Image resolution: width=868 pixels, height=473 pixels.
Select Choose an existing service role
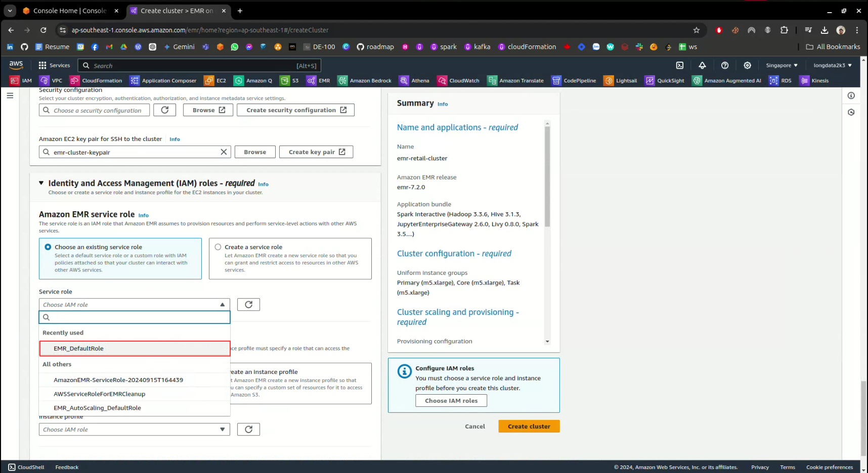click(x=48, y=247)
